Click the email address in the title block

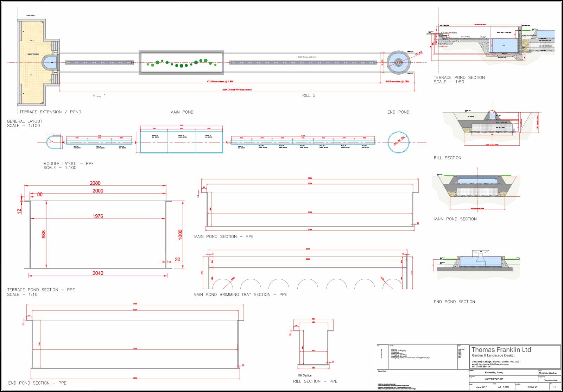(490, 364)
